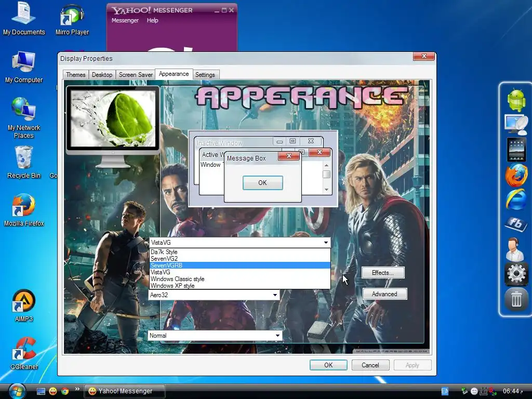The height and width of the screenshot is (399, 532).
Task: Click the gear settings dock icon
Action: point(516,273)
